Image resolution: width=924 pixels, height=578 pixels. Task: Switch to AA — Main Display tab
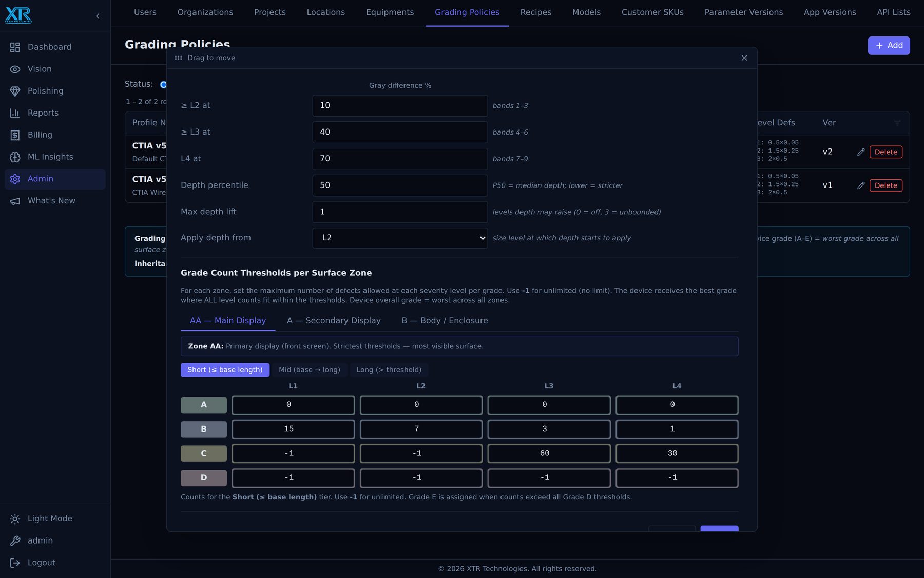tap(228, 321)
